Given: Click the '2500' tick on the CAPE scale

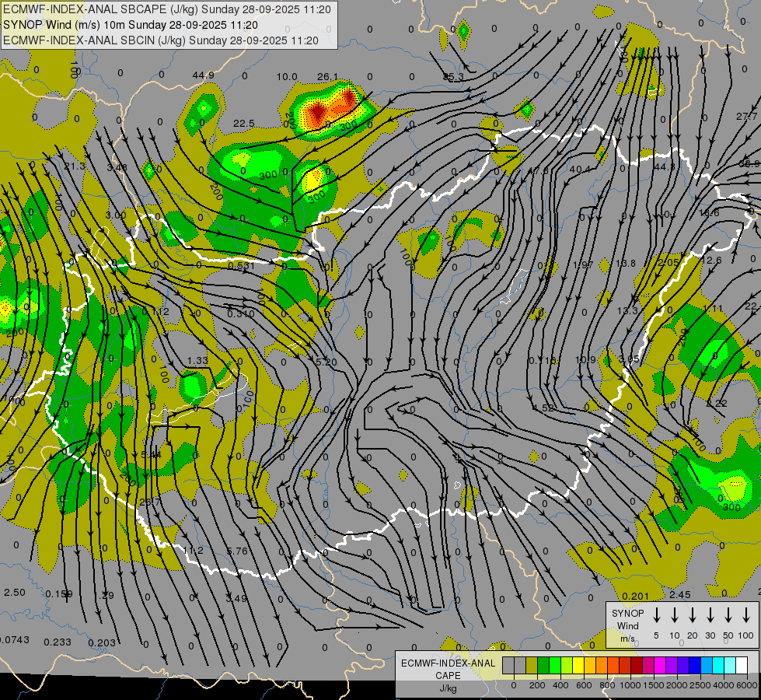Looking at the screenshot, I should [700, 685].
